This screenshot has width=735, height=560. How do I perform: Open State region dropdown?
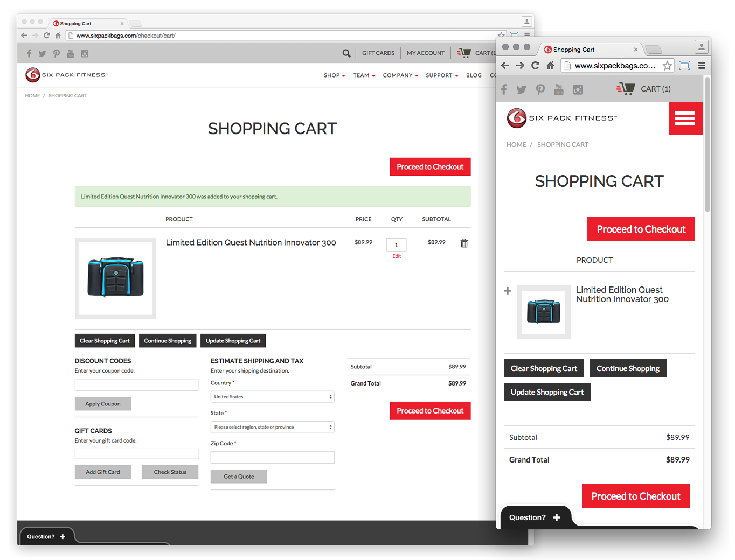[x=272, y=427]
